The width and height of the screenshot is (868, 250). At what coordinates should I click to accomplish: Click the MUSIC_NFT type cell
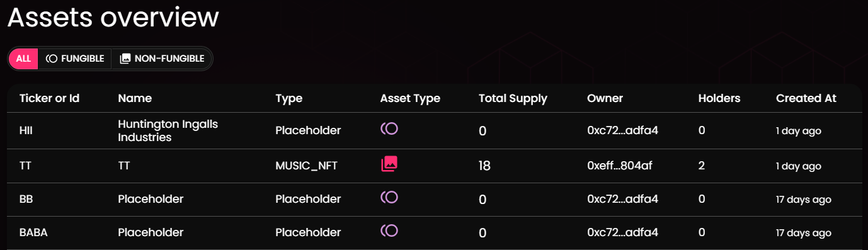pos(306,166)
